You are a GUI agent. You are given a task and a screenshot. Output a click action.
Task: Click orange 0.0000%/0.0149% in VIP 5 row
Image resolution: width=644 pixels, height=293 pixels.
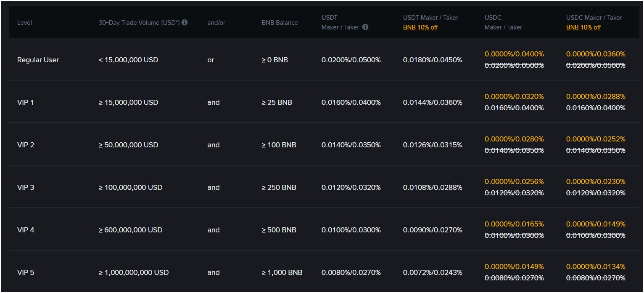tap(514, 266)
